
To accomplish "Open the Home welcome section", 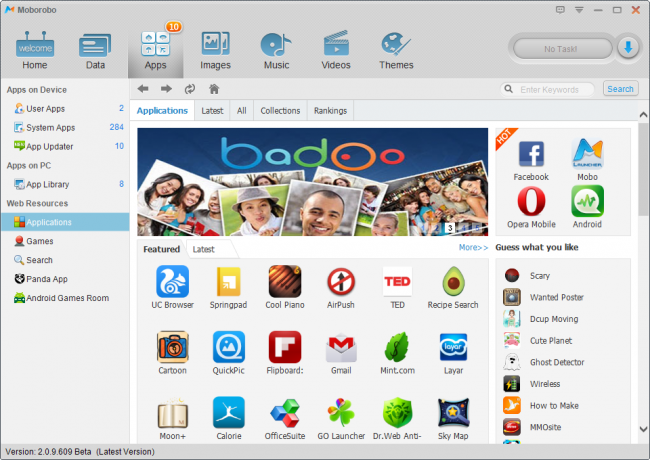I will click(x=35, y=51).
